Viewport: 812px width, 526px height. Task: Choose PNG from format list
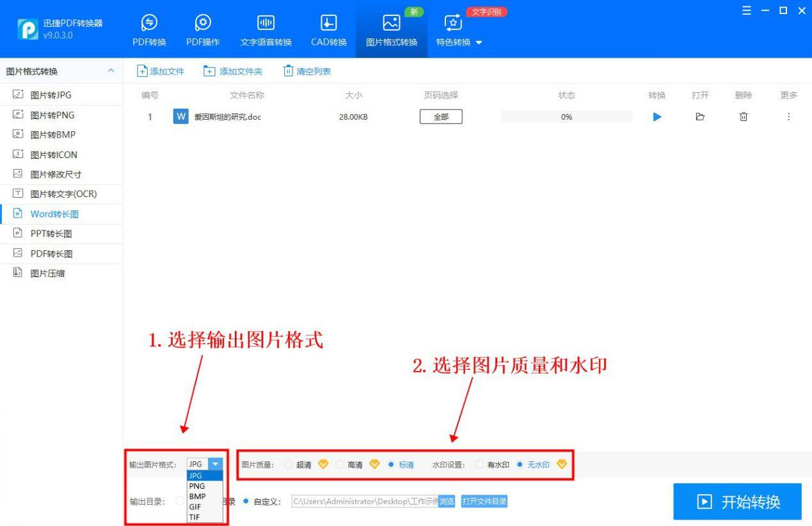[x=205, y=486]
